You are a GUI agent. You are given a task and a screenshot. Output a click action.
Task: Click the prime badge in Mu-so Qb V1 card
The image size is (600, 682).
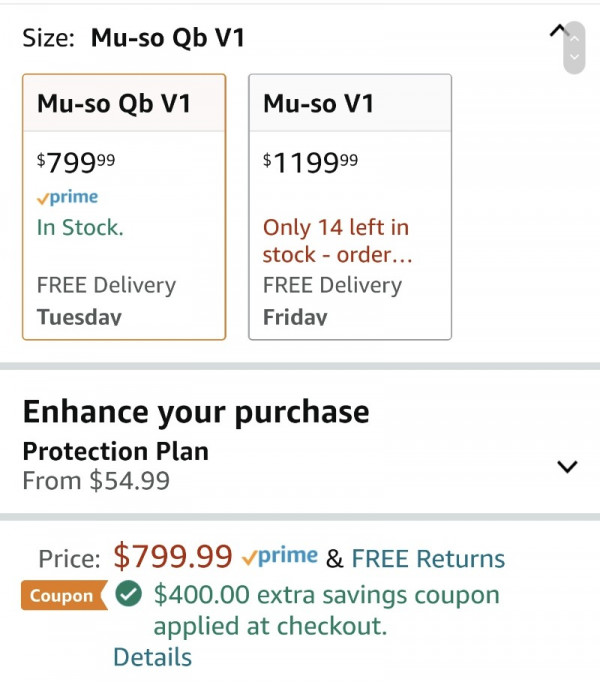point(67,197)
